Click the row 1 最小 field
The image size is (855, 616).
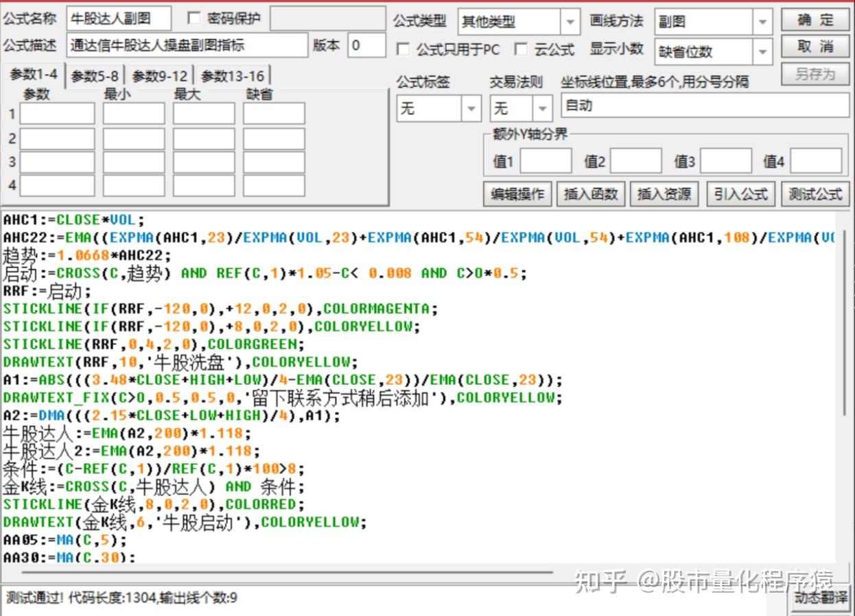[134, 114]
